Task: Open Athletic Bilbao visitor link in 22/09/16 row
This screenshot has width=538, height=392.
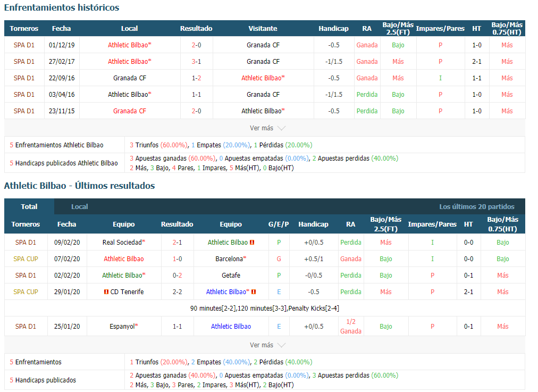Action: click(263, 78)
